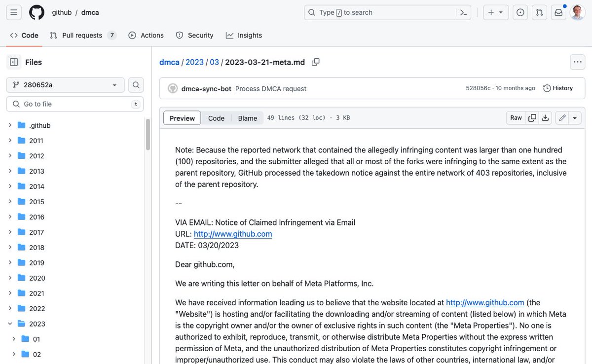Open the 2020 folder

(x=37, y=278)
